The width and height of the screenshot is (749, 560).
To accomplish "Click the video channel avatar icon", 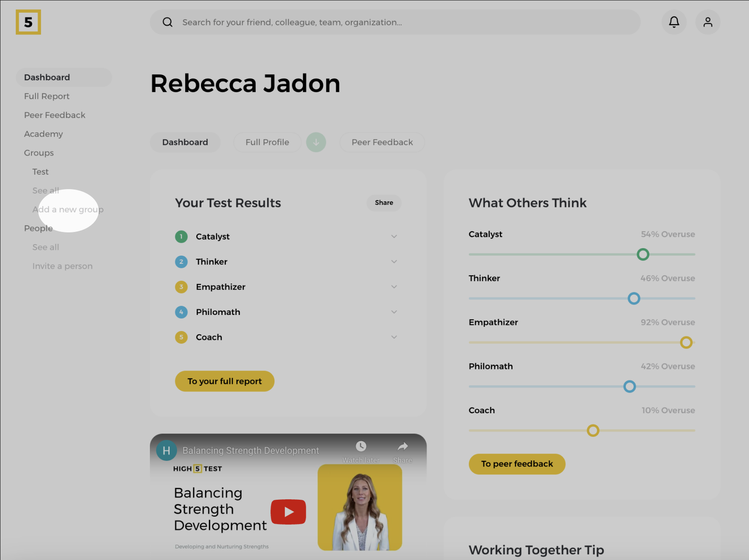I will pyautogui.click(x=166, y=450).
